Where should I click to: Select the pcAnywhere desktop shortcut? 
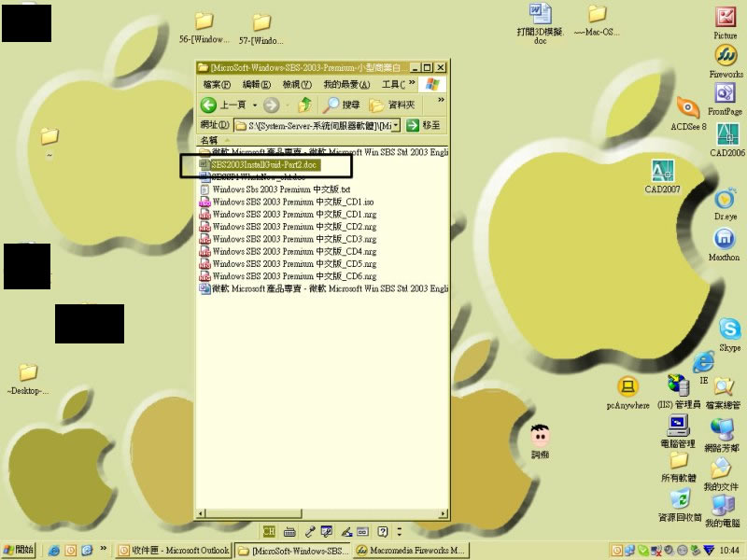pyautogui.click(x=627, y=392)
